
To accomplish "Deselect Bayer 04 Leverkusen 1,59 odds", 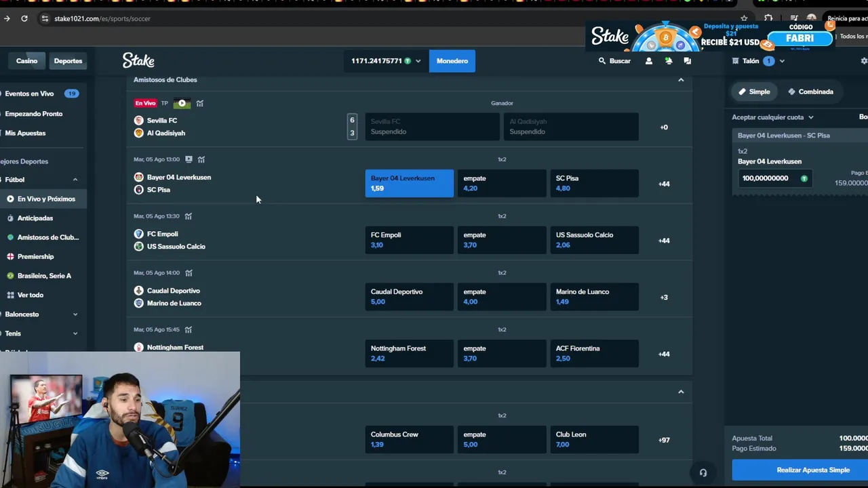I will (x=410, y=183).
